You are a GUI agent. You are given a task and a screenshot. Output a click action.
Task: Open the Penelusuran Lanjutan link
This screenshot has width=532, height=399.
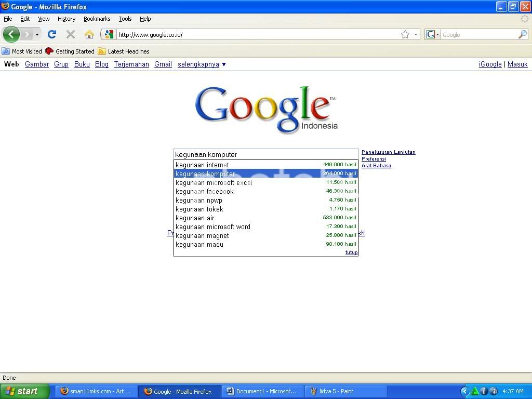click(x=388, y=152)
